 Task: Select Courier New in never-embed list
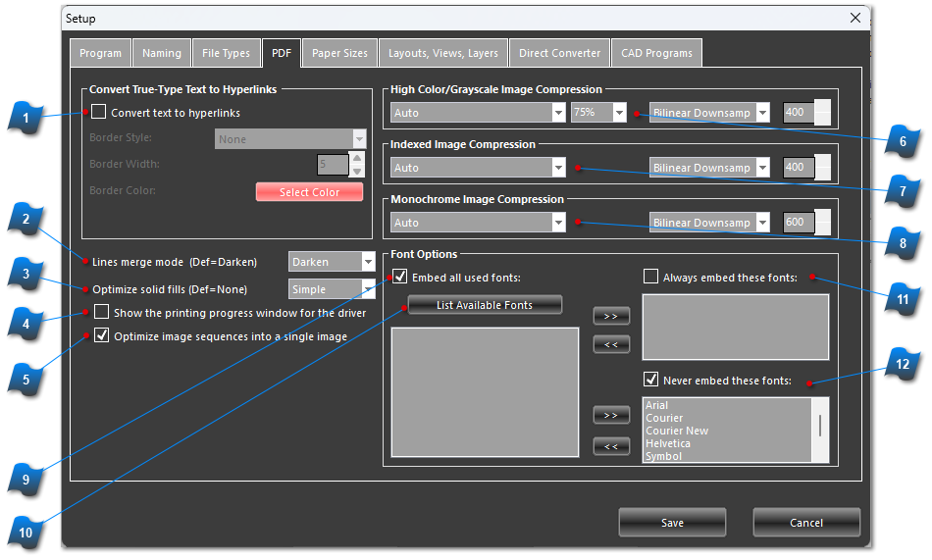coord(677,431)
